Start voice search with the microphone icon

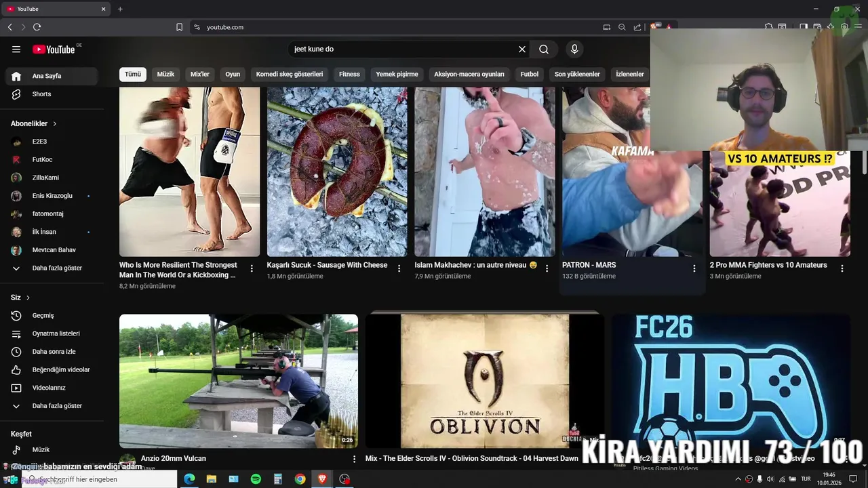pos(574,49)
